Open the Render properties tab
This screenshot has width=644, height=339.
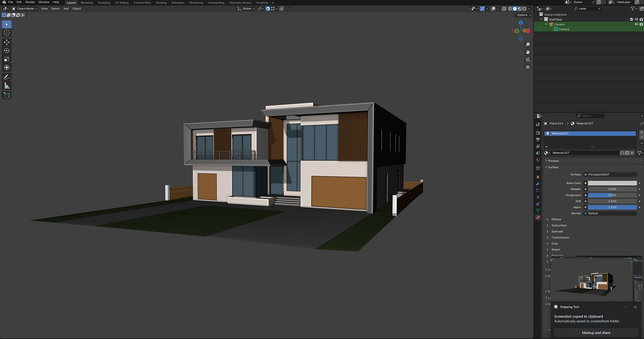(x=538, y=133)
